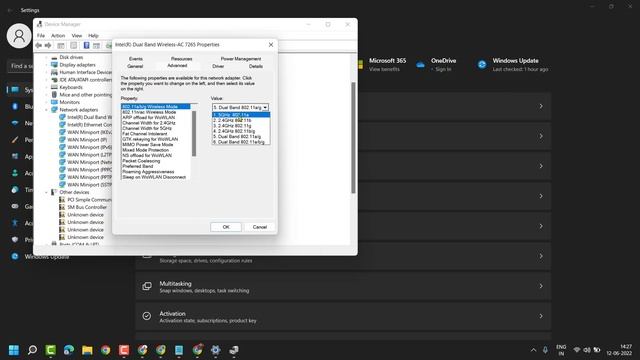The height and width of the screenshot is (360, 640).
Task: Choose '6. Dual Band 802.11a/b/g' option
Action: coord(241,142)
